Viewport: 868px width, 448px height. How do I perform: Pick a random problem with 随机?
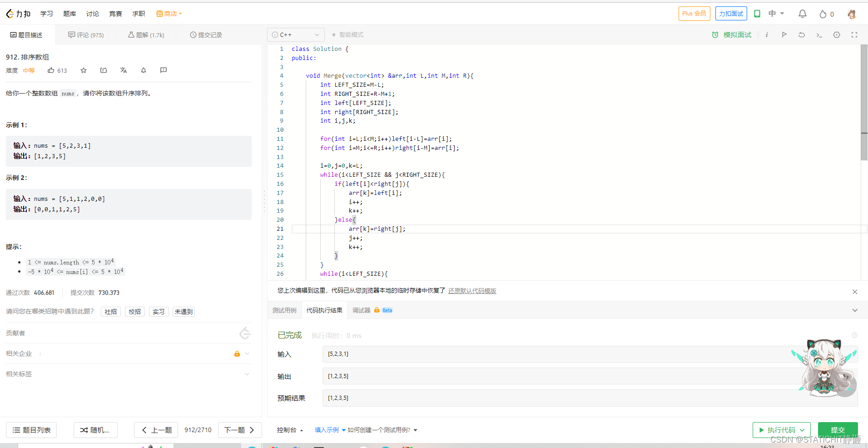point(95,430)
